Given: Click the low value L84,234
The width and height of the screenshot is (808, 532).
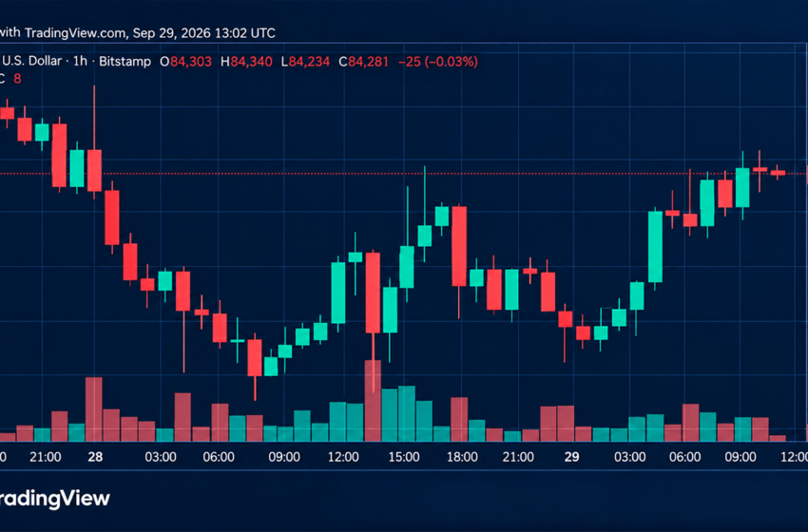Looking at the screenshot, I should pyautogui.click(x=305, y=62).
